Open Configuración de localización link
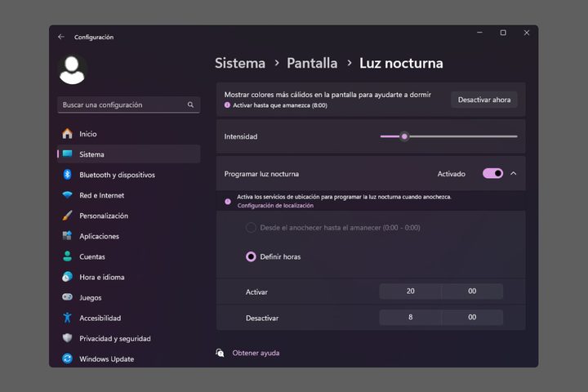Image resolution: width=588 pixels, height=392 pixels. pyautogui.click(x=275, y=206)
